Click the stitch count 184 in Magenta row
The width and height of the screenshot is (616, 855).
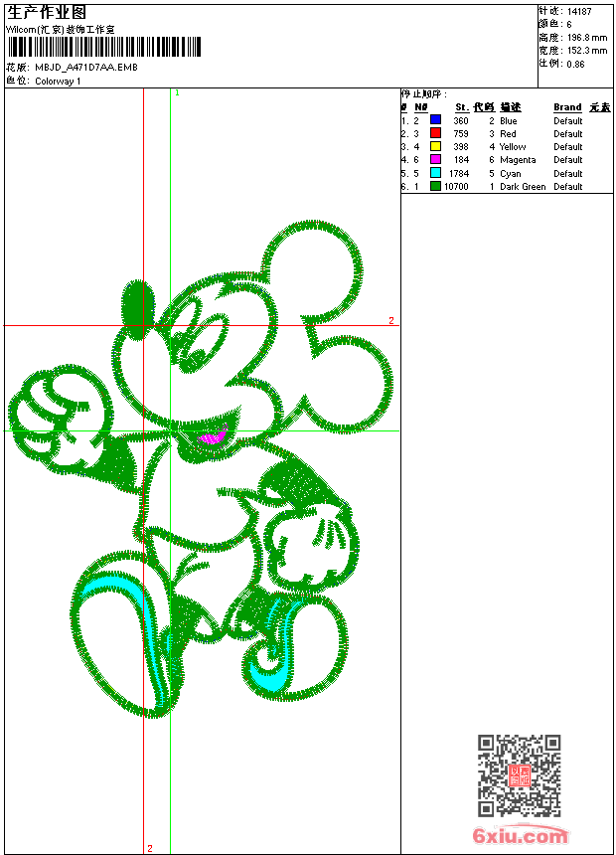461,160
